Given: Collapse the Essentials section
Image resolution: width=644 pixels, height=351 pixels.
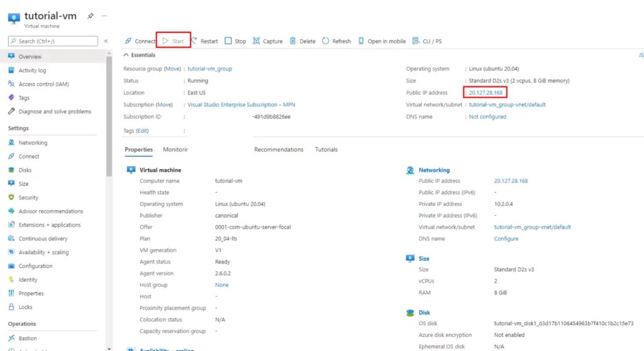Looking at the screenshot, I should click(x=139, y=55).
